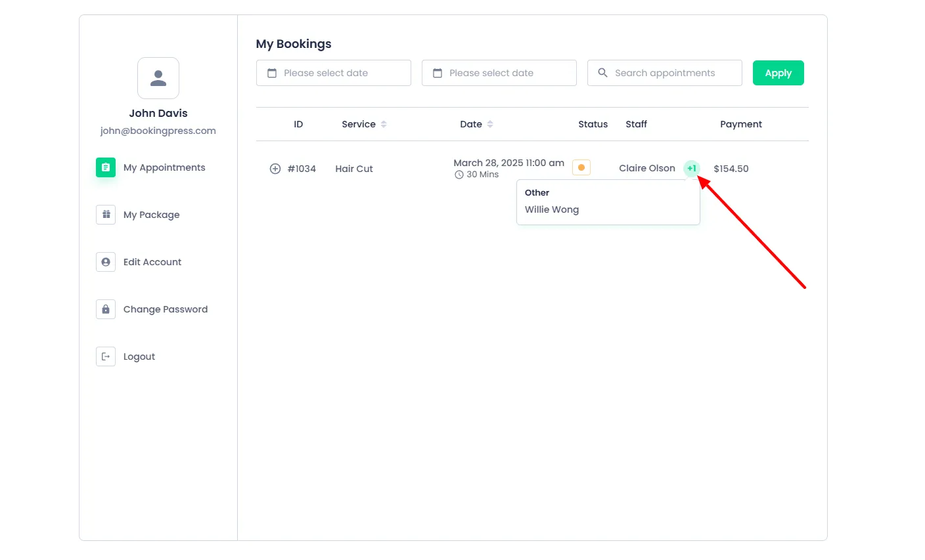
Task: Sort bookings by Service column arrows
Action: coord(384,124)
